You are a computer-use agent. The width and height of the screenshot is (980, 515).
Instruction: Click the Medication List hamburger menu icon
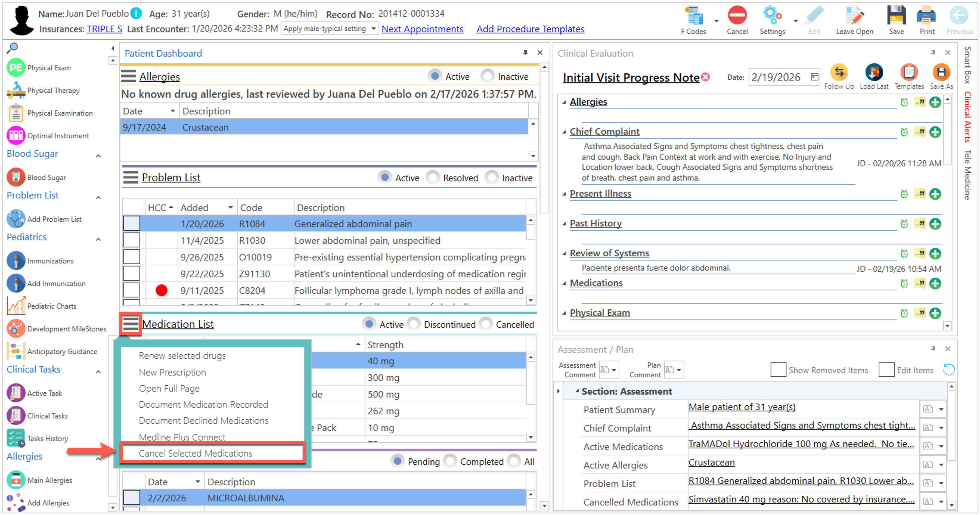click(131, 324)
